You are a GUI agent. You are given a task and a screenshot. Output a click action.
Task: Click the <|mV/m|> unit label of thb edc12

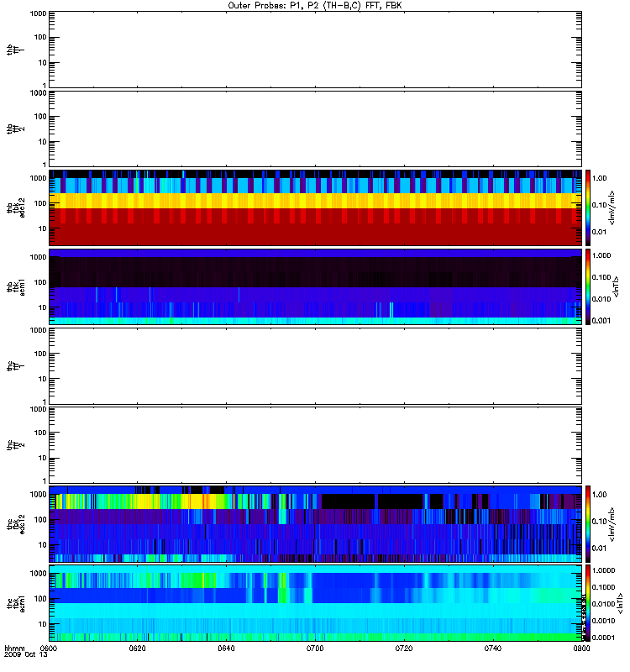(x=612, y=207)
